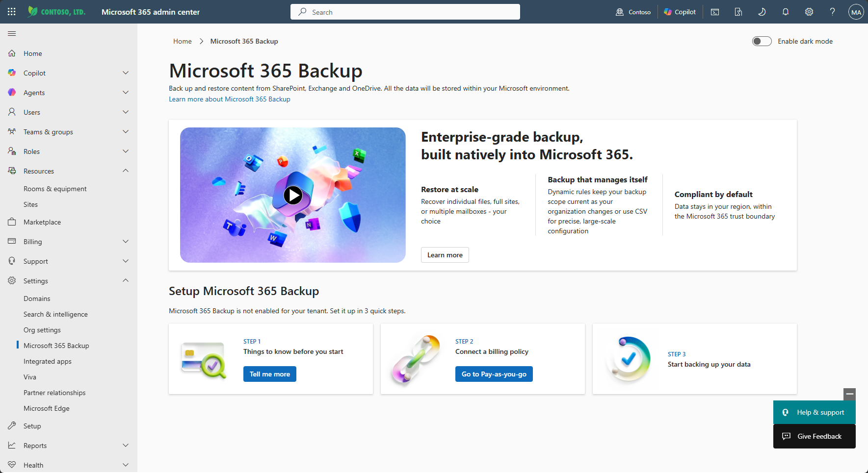
Task: Click the Health heart icon
Action: click(12, 465)
